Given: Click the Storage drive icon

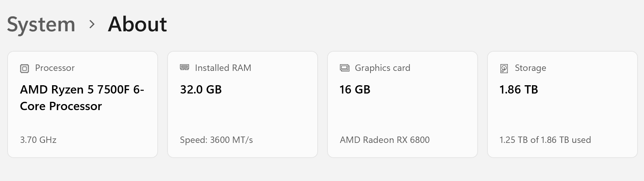Looking at the screenshot, I should [504, 68].
